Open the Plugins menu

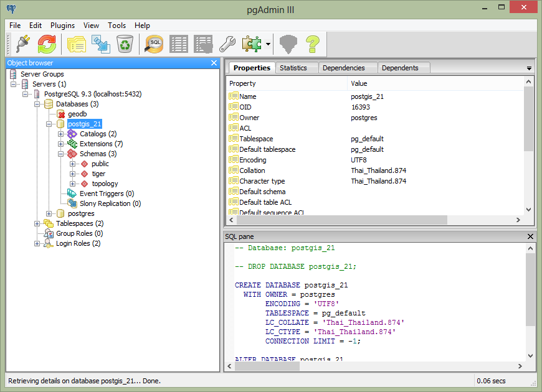pos(62,26)
